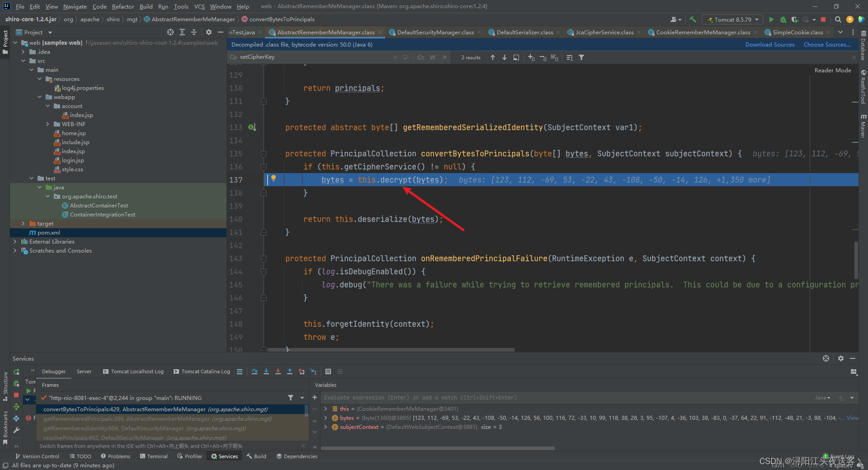This screenshot has height=470, width=868.
Task: Click the filter frames funnel icon
Action: coord(291,398)
